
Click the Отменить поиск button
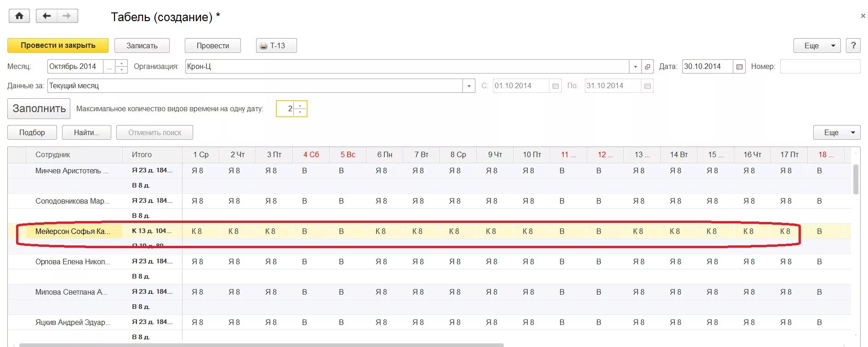click(x=154, y=132)
